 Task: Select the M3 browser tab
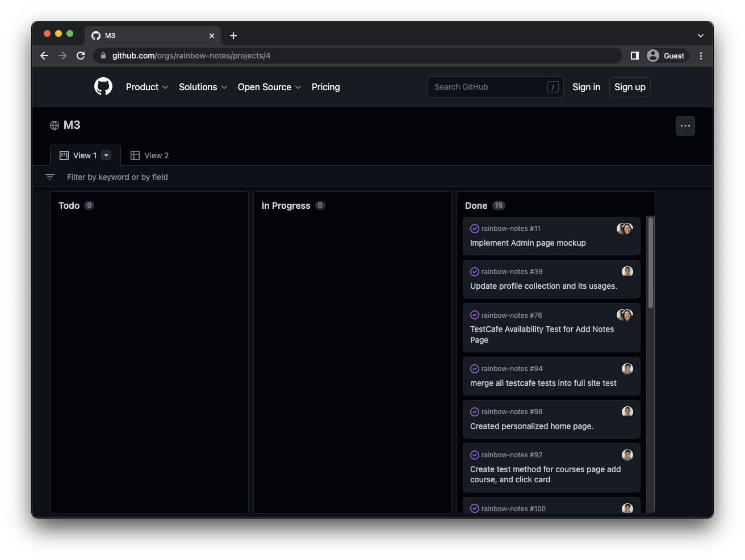pos(153,36)
